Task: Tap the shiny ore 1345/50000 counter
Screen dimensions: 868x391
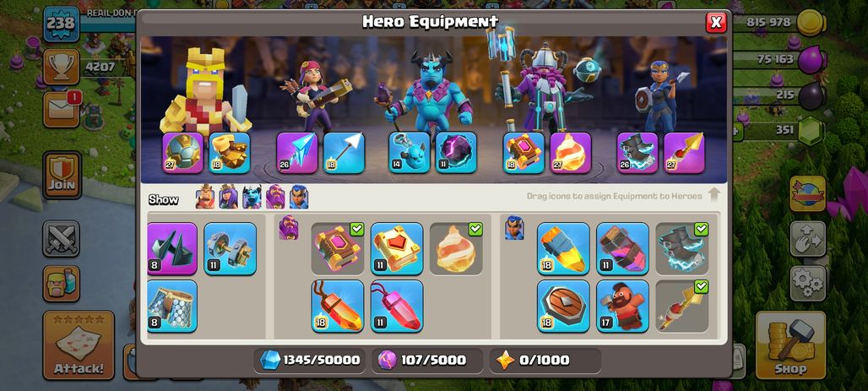Action: click(x=310, y=360)
